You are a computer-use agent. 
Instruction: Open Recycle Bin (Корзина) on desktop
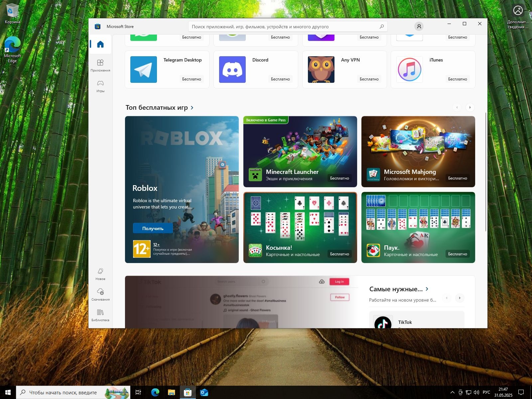[12, 14]
